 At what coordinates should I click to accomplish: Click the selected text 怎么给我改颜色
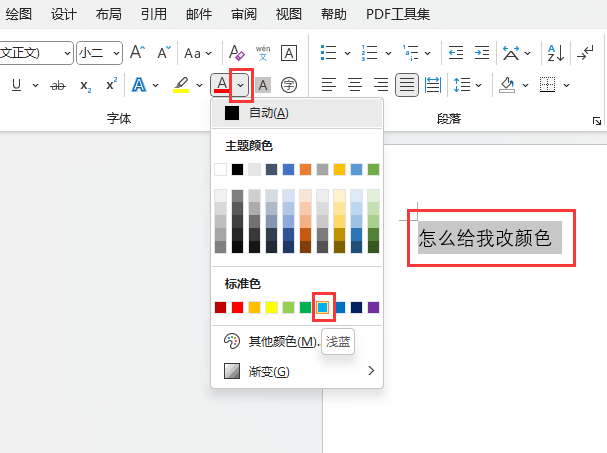484,238
